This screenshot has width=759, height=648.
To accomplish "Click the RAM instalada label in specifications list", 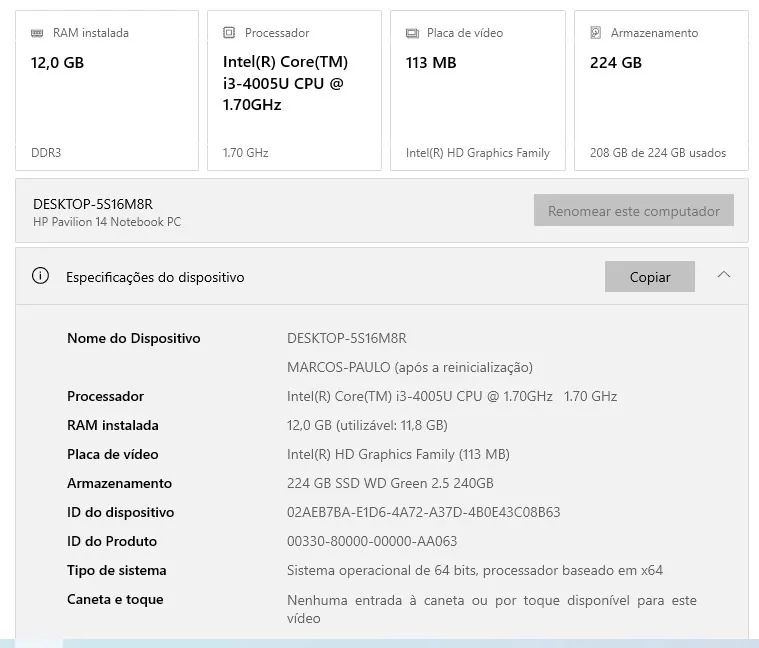I will click(113, 425).
